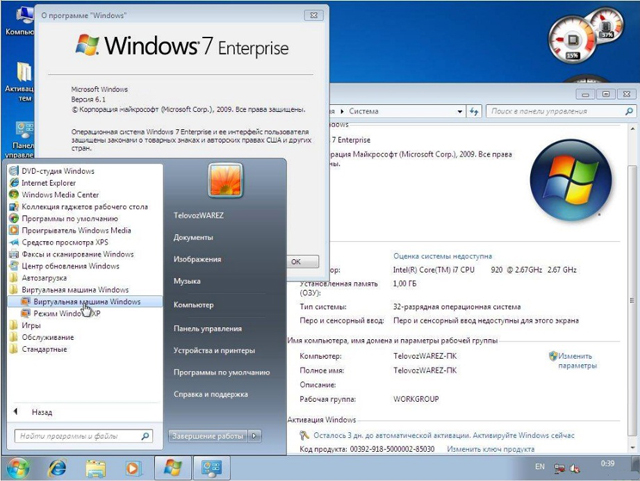Select the Компьютер desktop icon
The image size is (640, 481).
20,20
